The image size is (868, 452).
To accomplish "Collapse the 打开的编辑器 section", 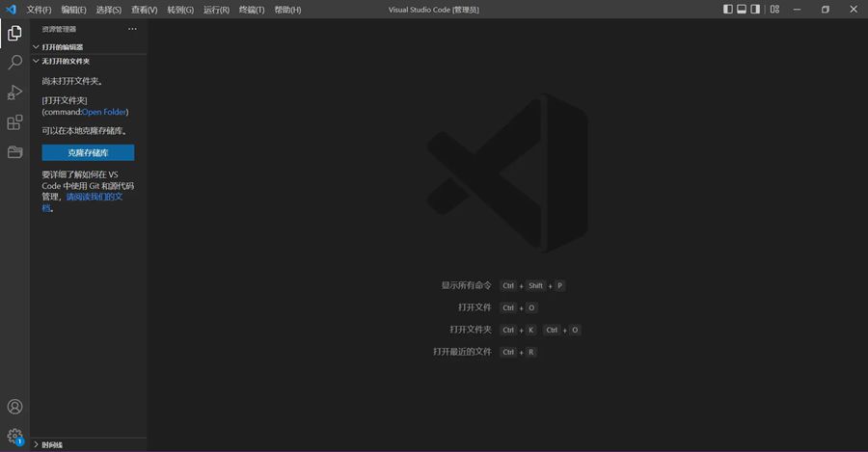I will (x=62, y=46).
